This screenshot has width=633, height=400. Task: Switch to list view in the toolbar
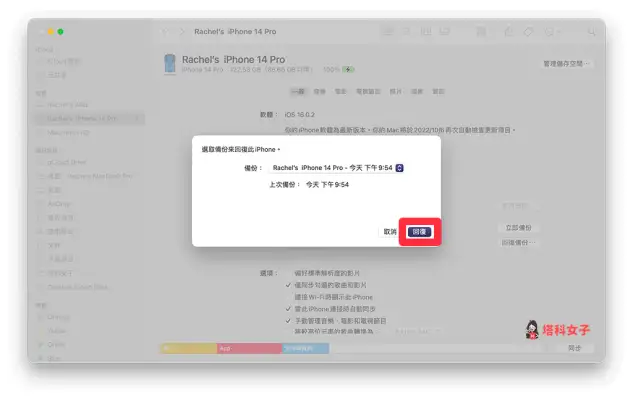click(x=407, y=31)
